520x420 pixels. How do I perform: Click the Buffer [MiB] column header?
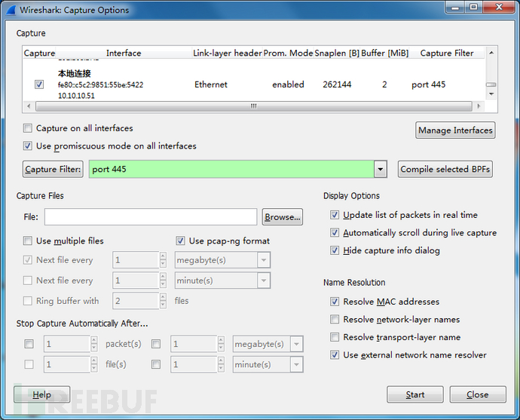click(384, 53)
